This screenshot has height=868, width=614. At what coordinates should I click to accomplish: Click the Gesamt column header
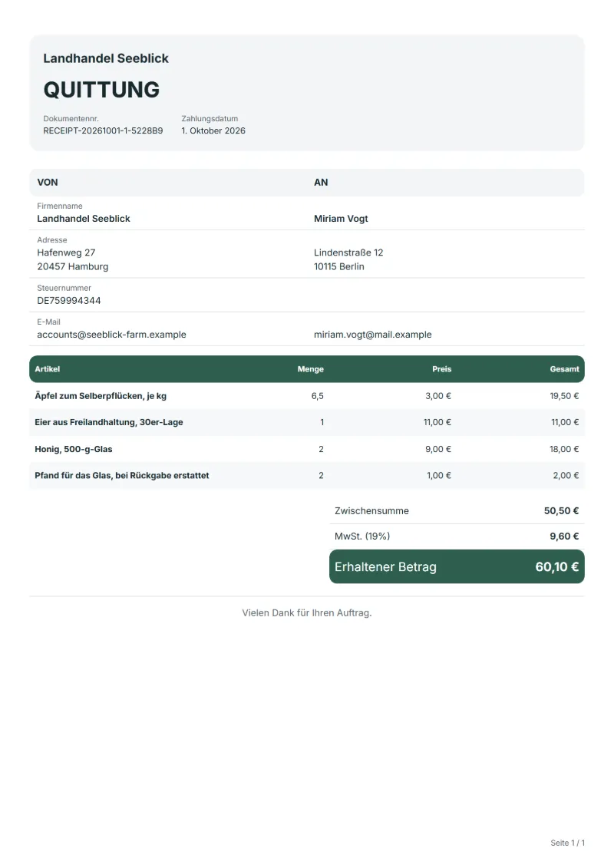click(x=564, y=368)
